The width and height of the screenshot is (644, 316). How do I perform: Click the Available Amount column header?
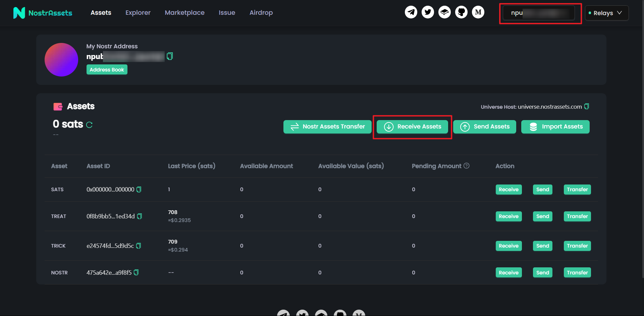click(266, 166)
